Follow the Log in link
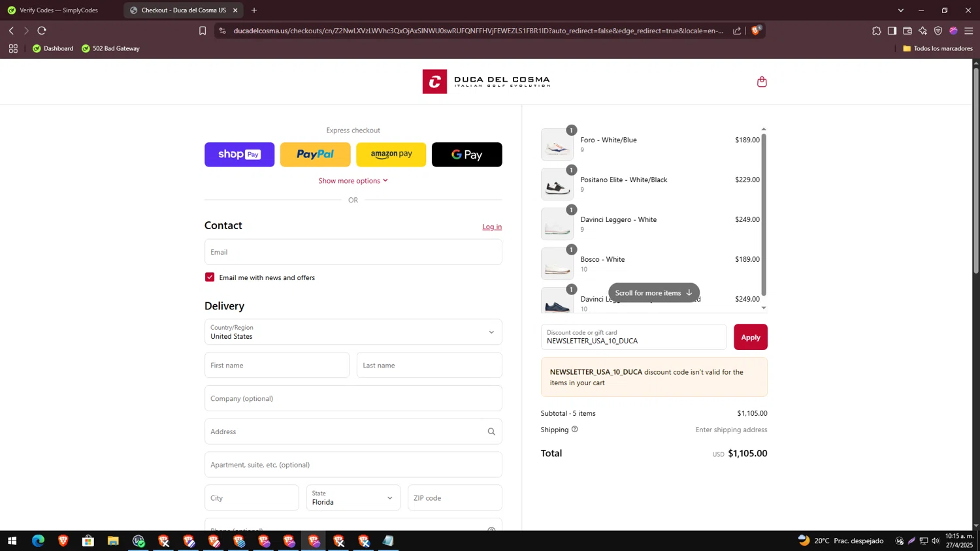This screenshot has width=980, height=551. tap(492, 227)
